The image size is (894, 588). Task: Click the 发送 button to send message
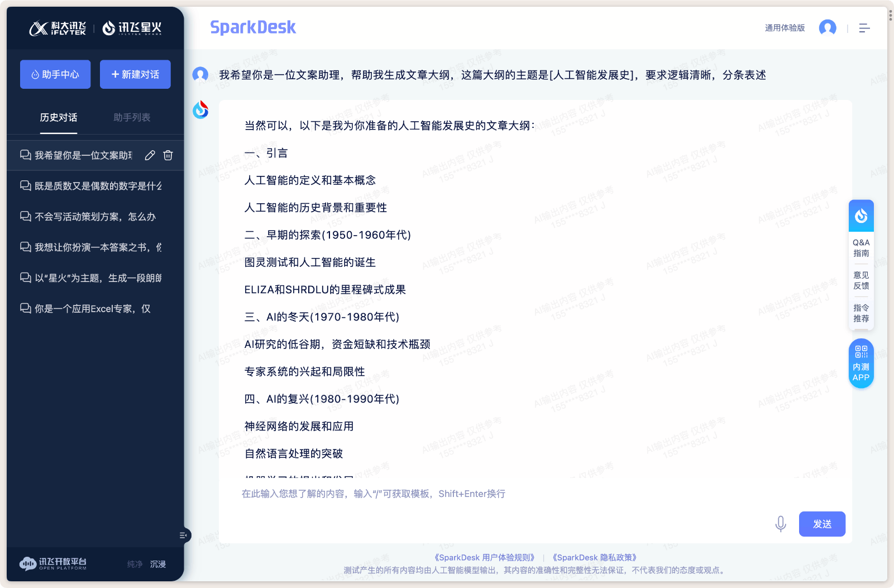[822, 524]
